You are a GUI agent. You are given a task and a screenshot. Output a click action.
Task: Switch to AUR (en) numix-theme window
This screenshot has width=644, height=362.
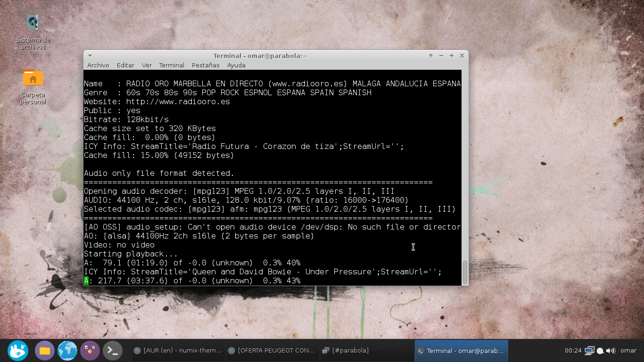point(177,351)
